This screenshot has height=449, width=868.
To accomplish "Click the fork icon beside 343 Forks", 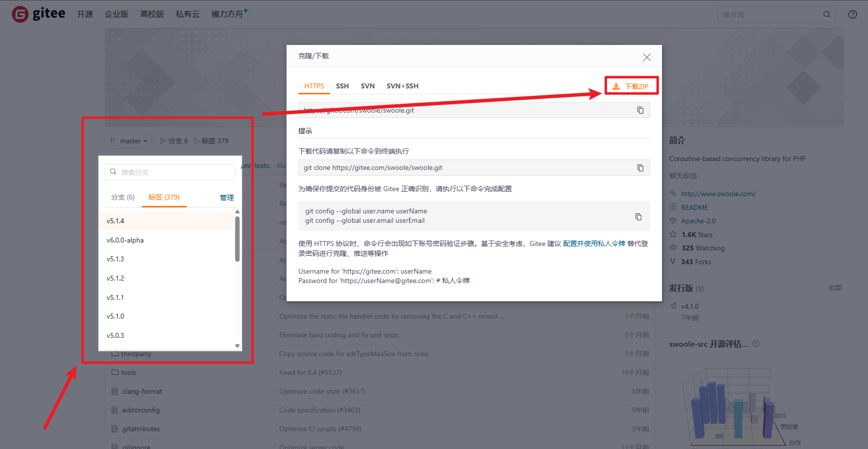I will pos(673,261).
